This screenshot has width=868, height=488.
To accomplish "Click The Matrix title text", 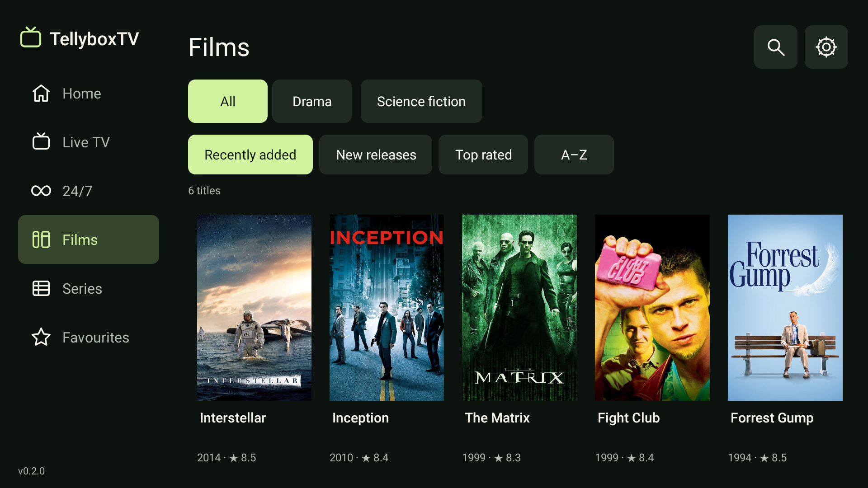I will pos(497,418).
